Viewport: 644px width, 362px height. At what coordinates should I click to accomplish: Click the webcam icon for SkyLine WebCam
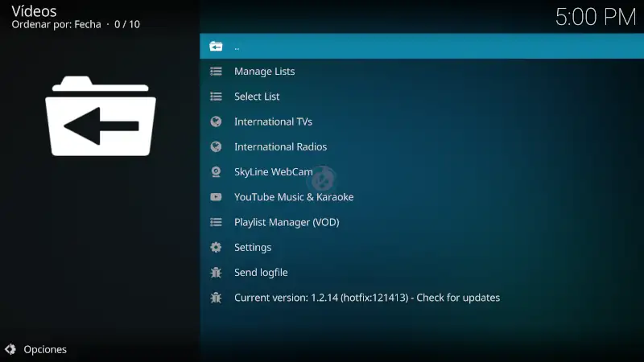tap(216, 171)
